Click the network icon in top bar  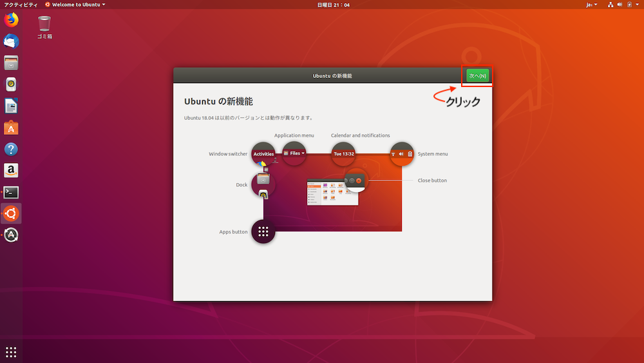click(x=611, y=5)
